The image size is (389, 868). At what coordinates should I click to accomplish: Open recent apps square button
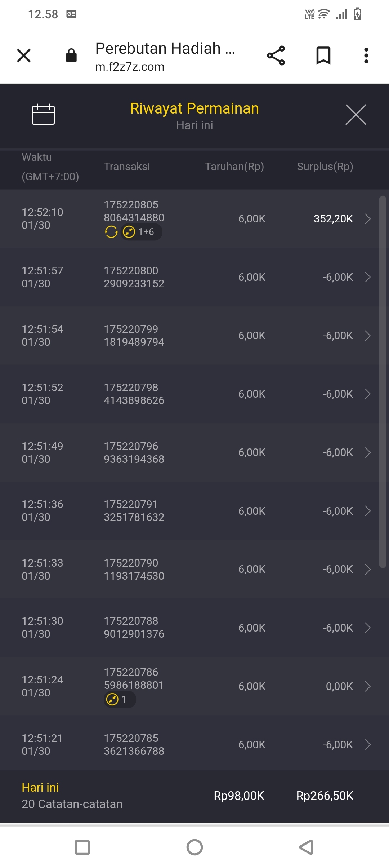click(82, 847)
